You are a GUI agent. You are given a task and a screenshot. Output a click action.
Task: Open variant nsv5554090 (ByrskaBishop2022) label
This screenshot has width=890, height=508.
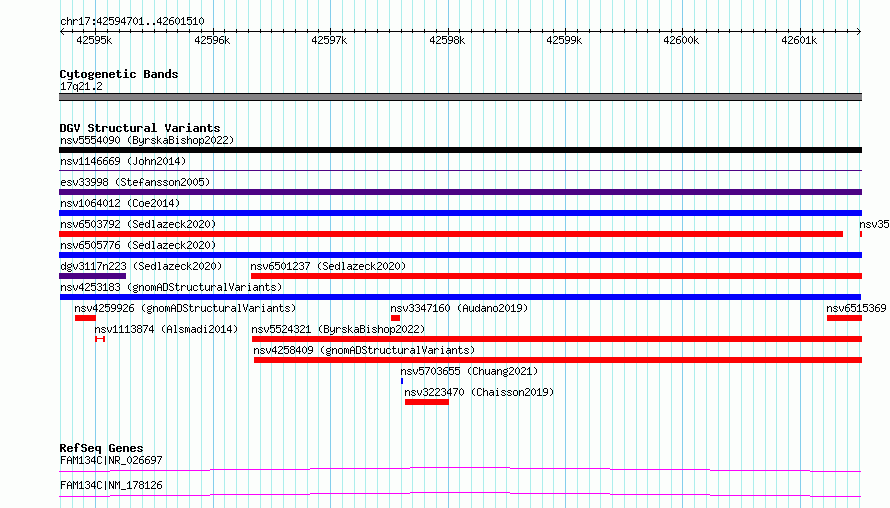(147, 140)
